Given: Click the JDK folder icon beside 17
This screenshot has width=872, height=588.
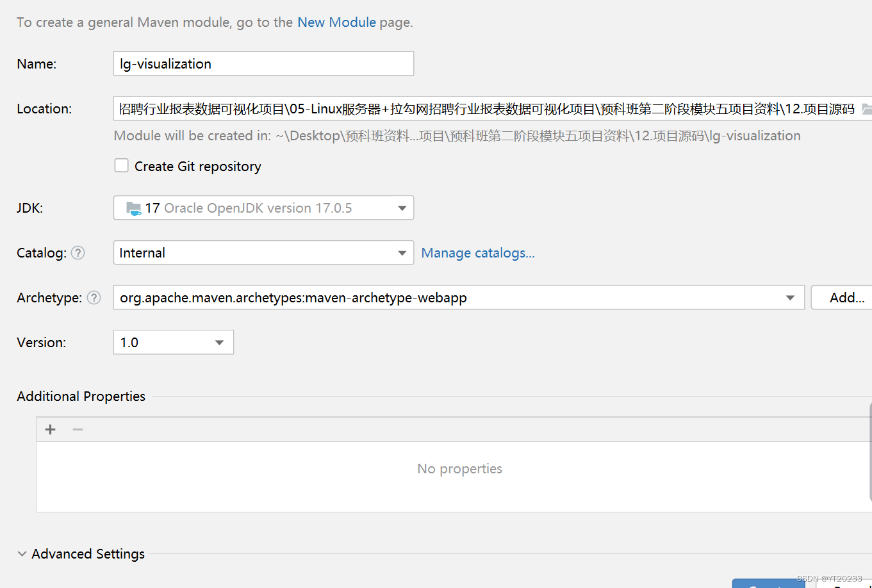Looking at the screenshot, I should click(133, 208).
